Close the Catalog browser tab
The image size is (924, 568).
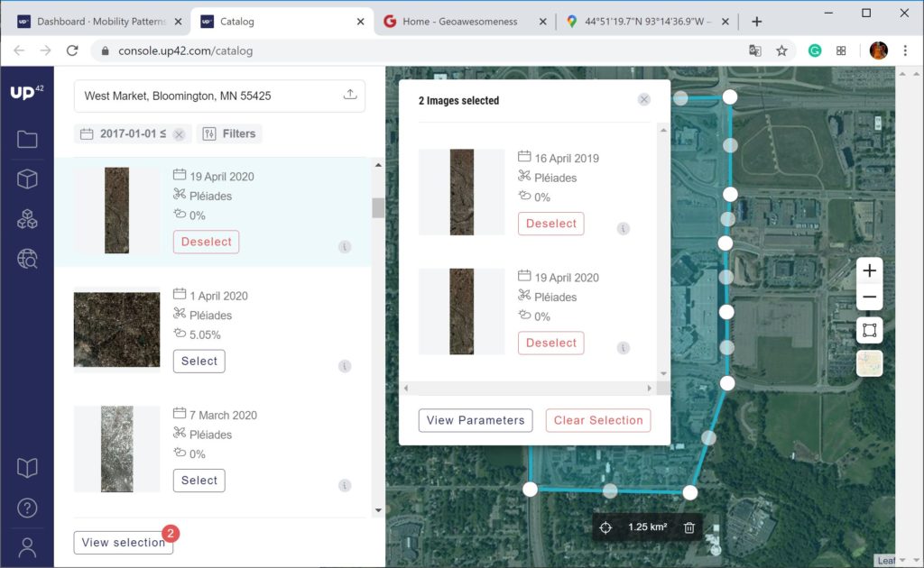click(360, 22)
